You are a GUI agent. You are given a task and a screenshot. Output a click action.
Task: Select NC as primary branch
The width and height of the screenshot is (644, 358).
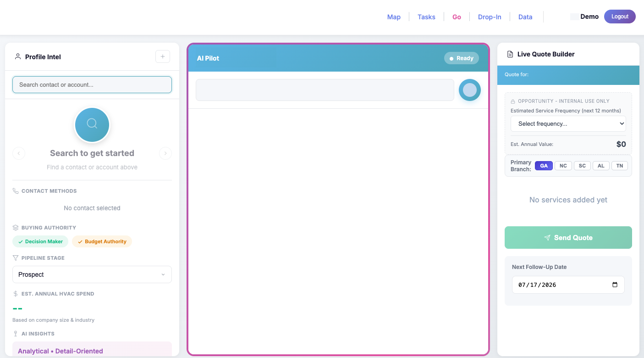(x=563, y=166)
